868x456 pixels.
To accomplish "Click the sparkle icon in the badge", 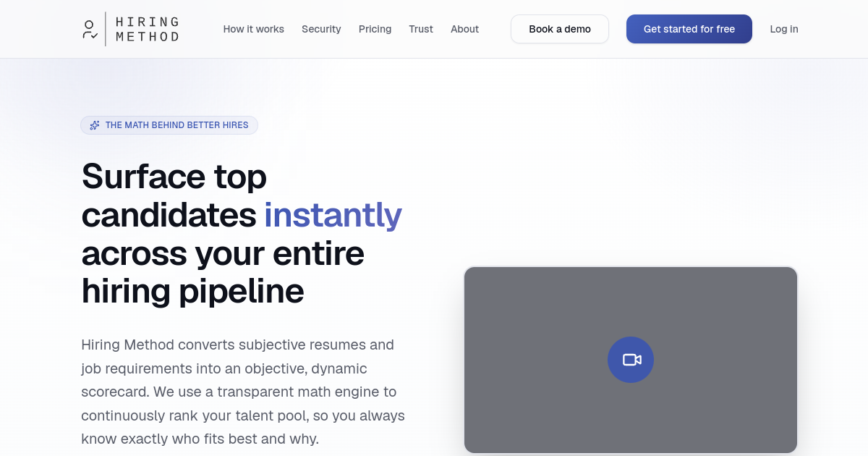I will pyautogui.click(x=95, y=125).
